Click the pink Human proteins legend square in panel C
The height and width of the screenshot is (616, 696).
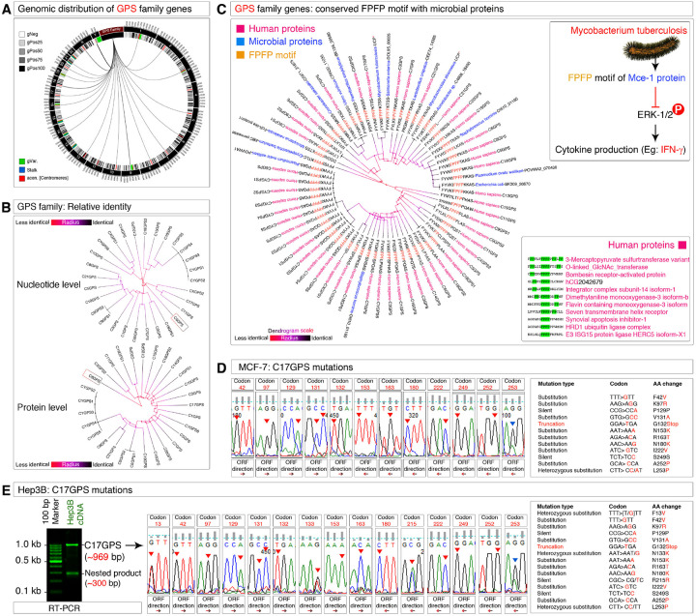(240, 29)
